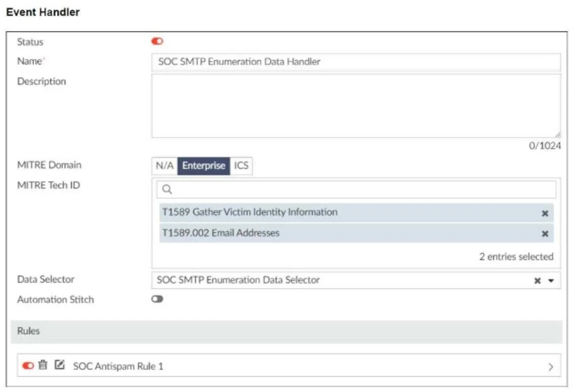Disable SOC Antispam Rule 1 toggle
The image size is (575, 392).
coord(28,365)
